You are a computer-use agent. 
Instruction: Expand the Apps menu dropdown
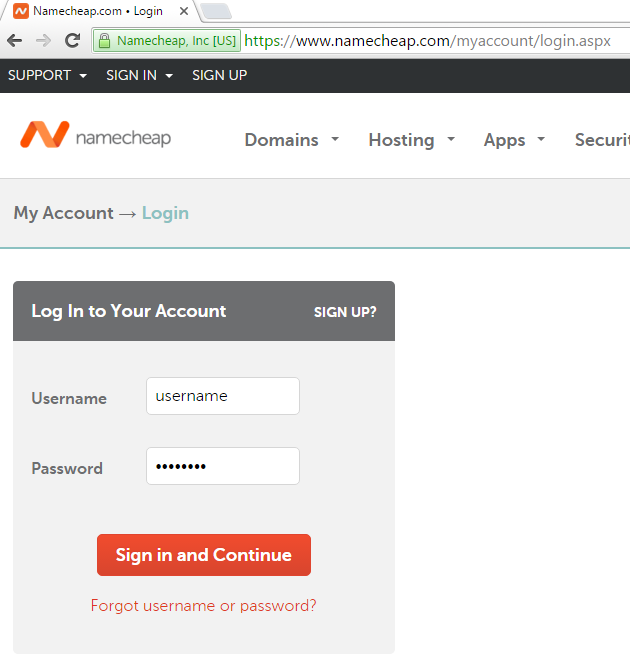(514, 140)
